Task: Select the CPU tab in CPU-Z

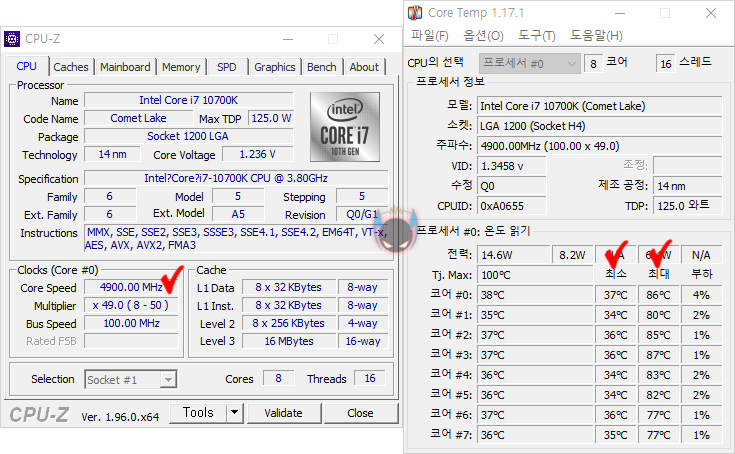Action: click(x=27, y=66)
